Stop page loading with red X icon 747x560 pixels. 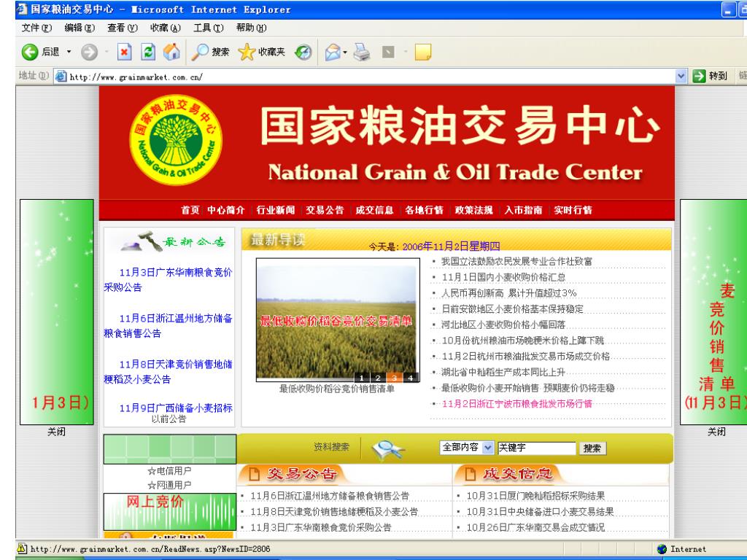click(124, 52)
